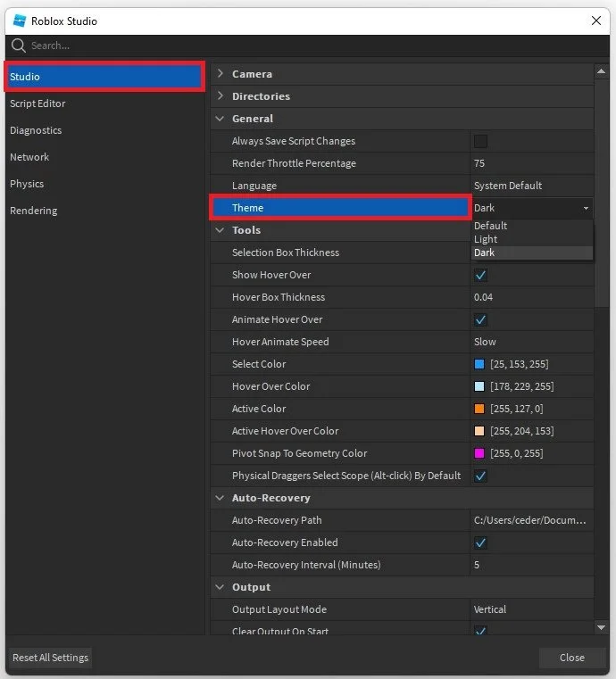This screenshot has height=679, width=616.
Task: Click Reset All Settings button
Action: click(x=50, y=658)
